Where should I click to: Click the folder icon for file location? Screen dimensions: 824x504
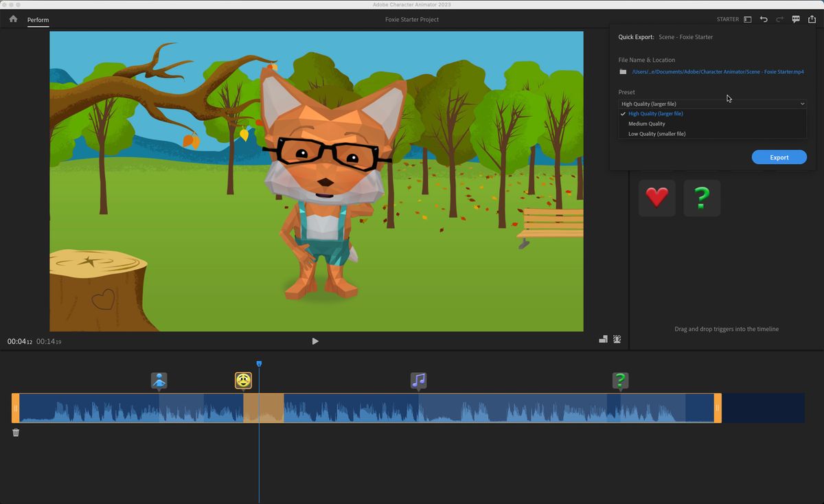click(623, 71)
